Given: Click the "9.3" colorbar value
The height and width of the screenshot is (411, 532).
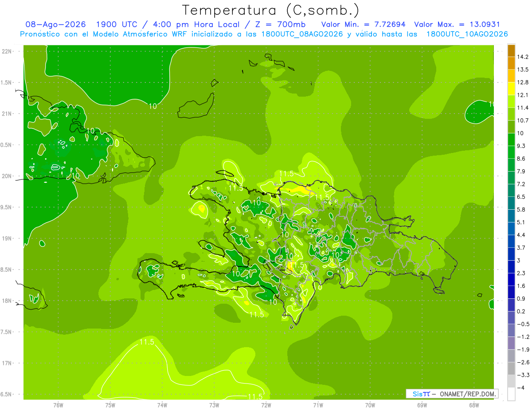Looking at the screenshot, I should pyautogui.click(x=521, y=146).
